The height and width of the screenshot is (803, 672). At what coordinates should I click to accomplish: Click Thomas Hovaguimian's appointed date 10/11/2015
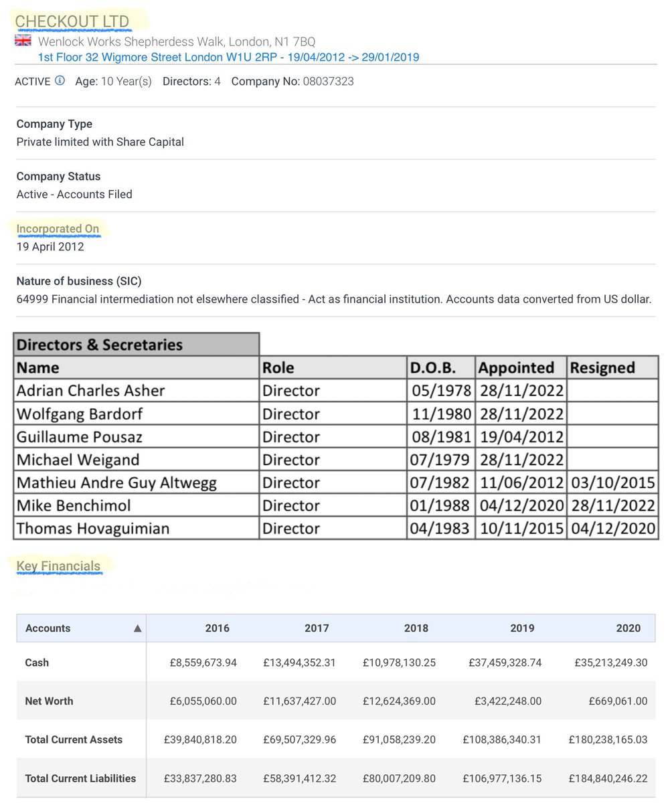tap(521, 529)
